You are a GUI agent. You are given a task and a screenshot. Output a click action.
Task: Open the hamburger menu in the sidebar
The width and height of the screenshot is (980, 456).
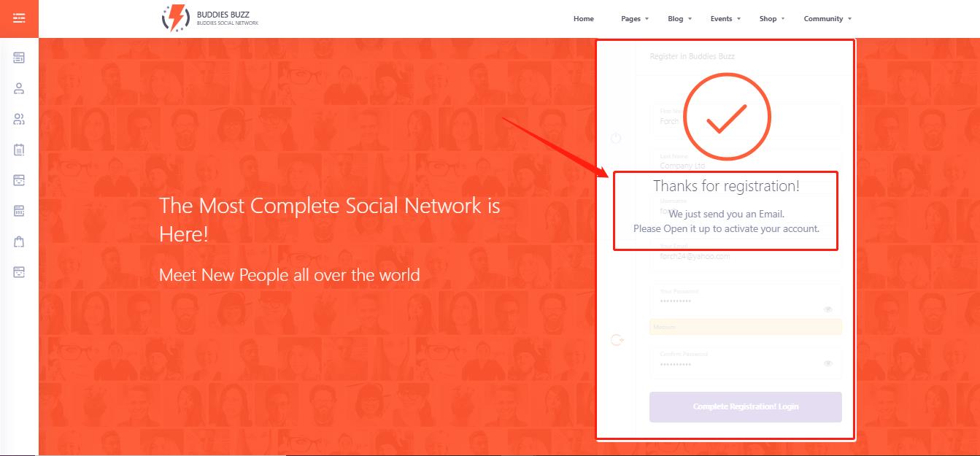[19, 18]
